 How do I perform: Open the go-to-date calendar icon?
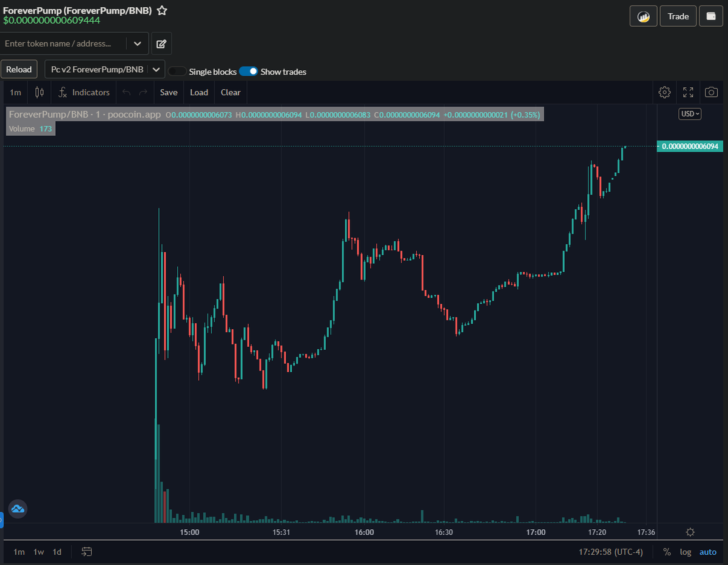coord(87,552)
